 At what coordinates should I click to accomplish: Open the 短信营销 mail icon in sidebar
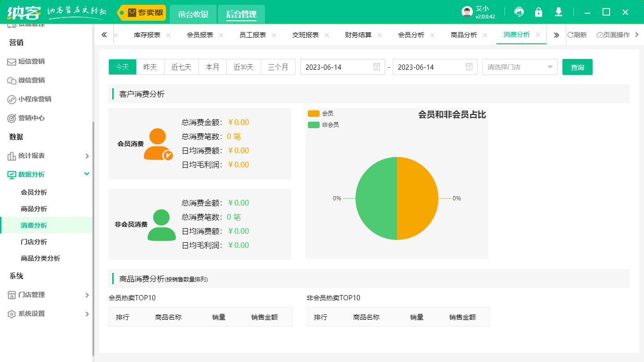pos(11,61)
